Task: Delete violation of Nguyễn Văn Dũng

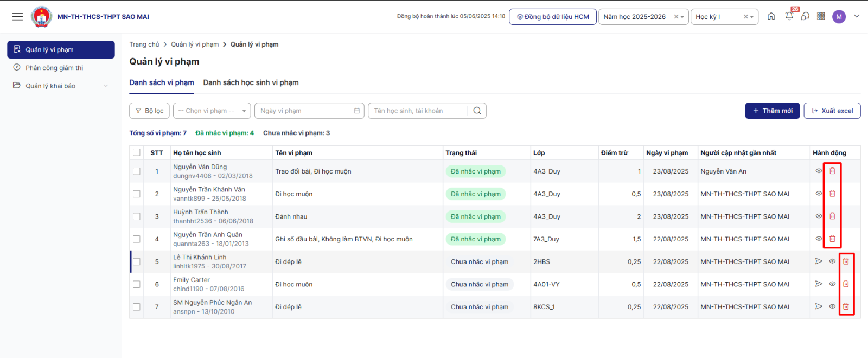Action: (x=832, y=171)
